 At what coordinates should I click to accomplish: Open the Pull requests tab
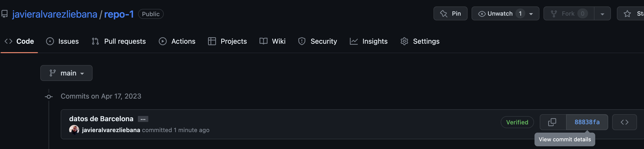point(119,41)
